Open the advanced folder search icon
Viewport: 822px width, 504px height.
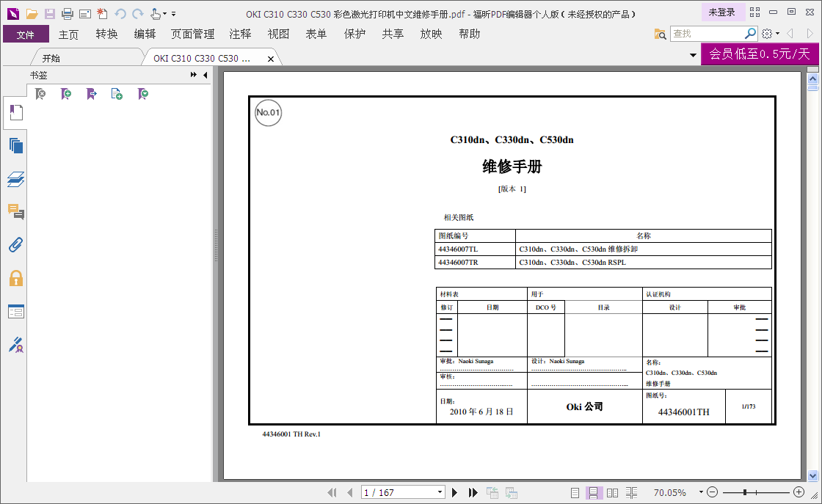(x=660, y=34)
